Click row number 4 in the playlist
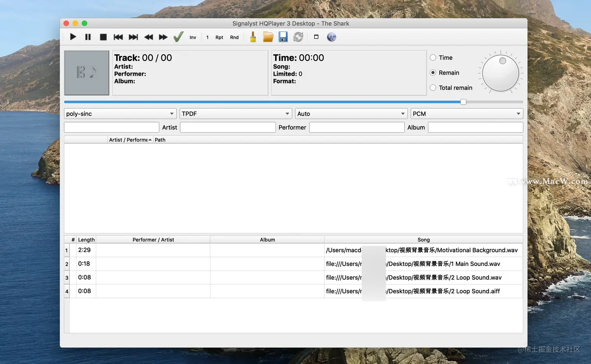Image resolution: width=591 pixels, height=364 pixels. click(67, 291)
